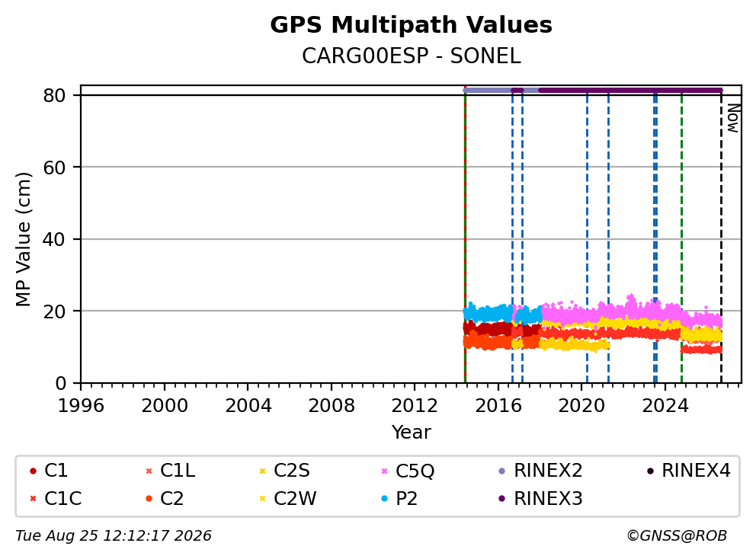Image resolution: width=756 pixels, height=559 pixels.
Task: Click the C2W legend entry
Action: (x=288, y=499)
